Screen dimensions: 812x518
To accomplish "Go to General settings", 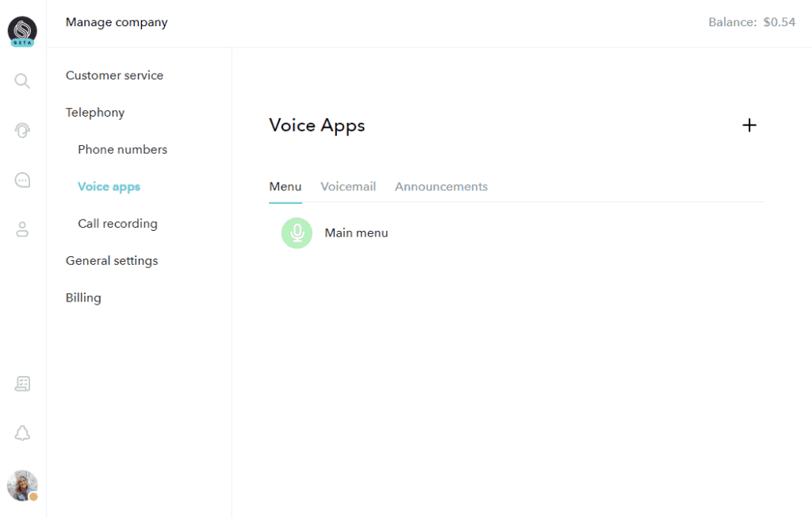I will pyautogui.click(x=111, y=260).
